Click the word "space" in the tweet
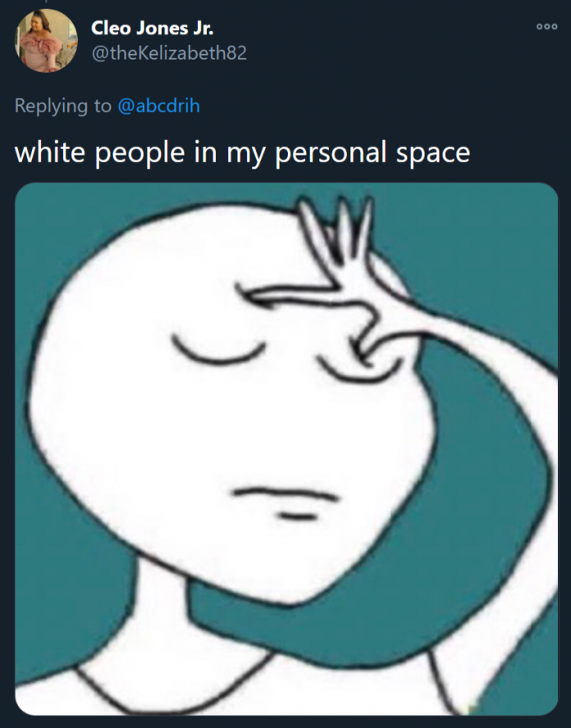Viewport: 571px width, 728px height. pos(433,153)
